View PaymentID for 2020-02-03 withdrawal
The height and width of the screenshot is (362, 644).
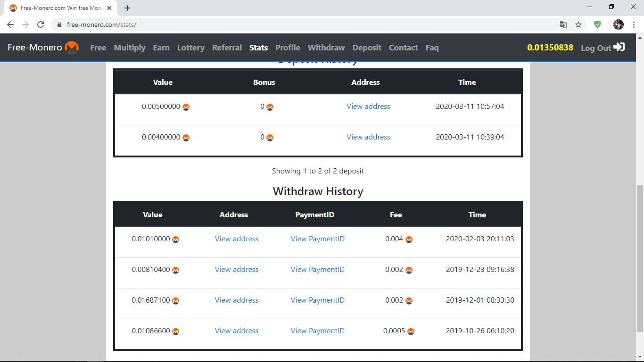pyautogui.click(x=318, y=239)
